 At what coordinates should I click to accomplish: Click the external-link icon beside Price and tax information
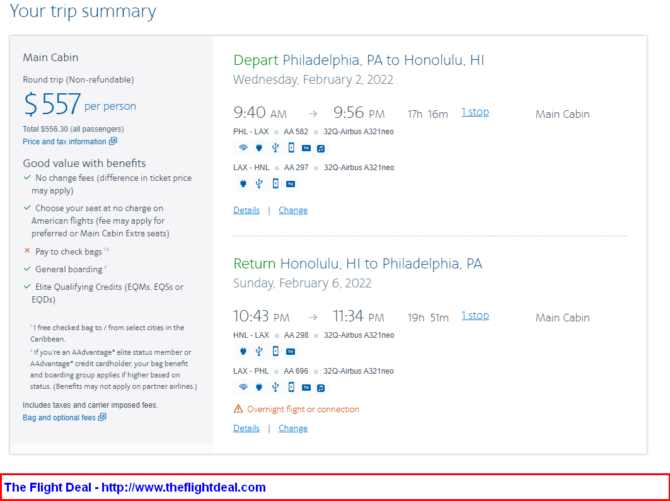click(113, 141)
